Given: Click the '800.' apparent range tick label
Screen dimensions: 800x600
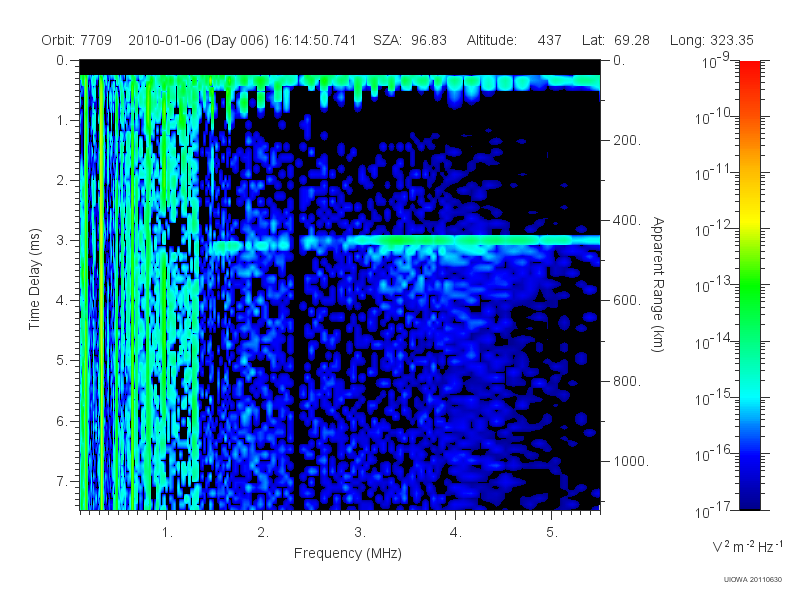Looking at the screenshot, I should 627,381.
